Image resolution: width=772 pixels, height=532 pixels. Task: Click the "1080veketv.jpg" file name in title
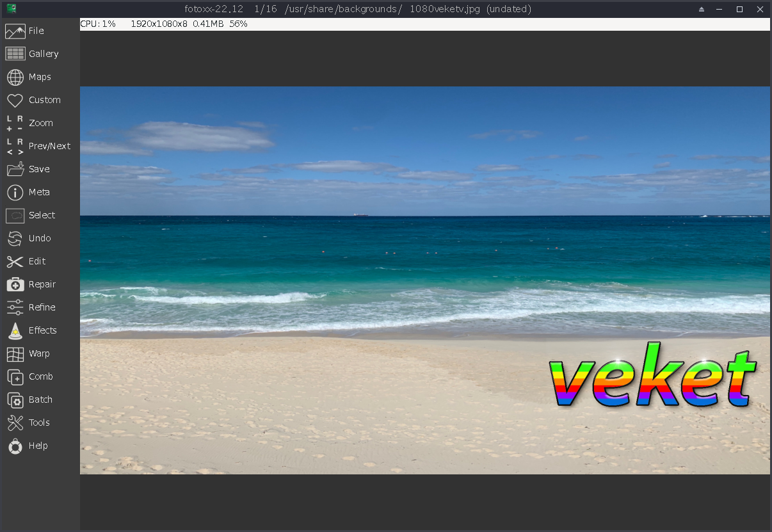tap(446, 9)
